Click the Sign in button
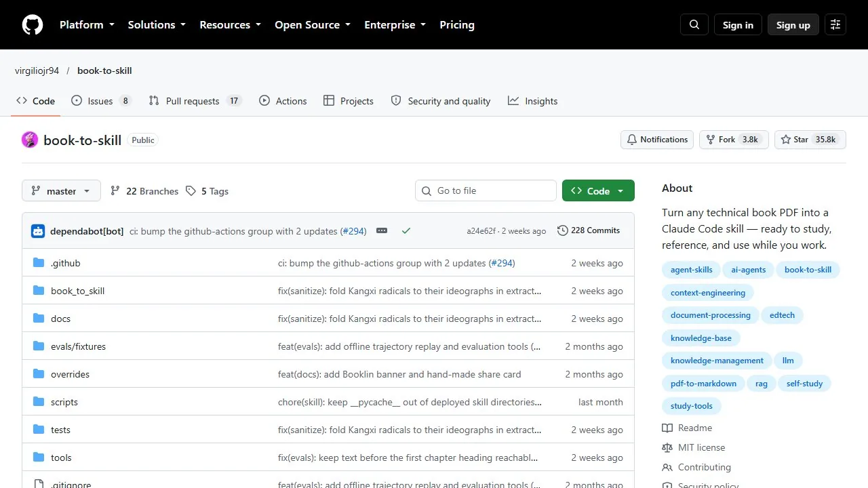The height and width of the screenshot is (488, 868). pos(738,25)
